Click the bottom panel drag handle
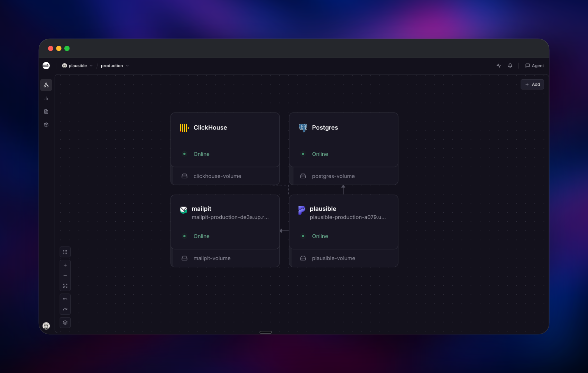The width and height of the screenshot is (588, 373). tap(266, 332)
